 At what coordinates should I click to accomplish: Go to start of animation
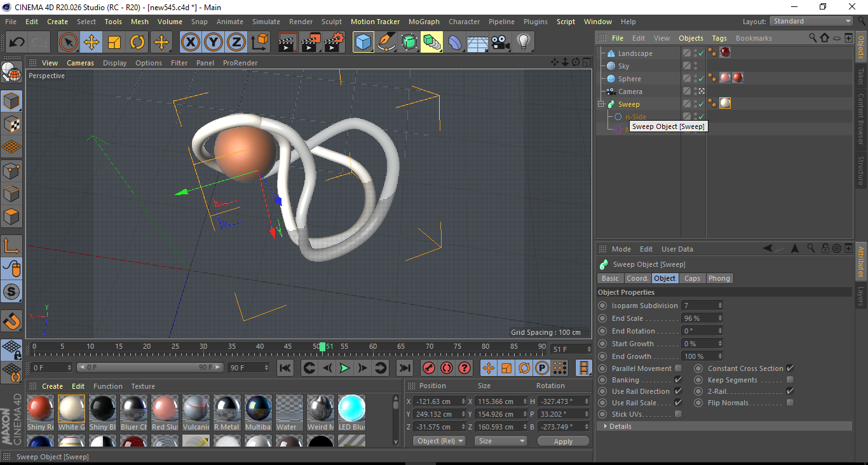(285, 368)
